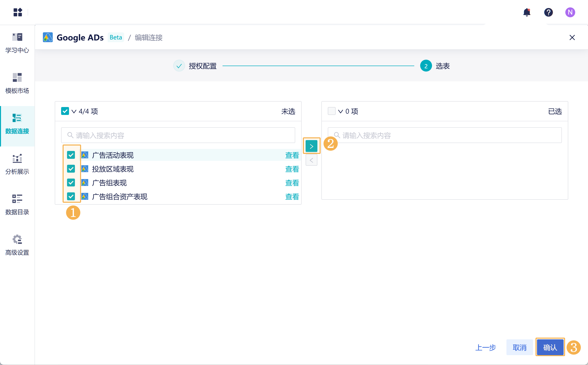The image size is (588, 365).
Task: Click the 确认 button
Action: coord(550,347)
